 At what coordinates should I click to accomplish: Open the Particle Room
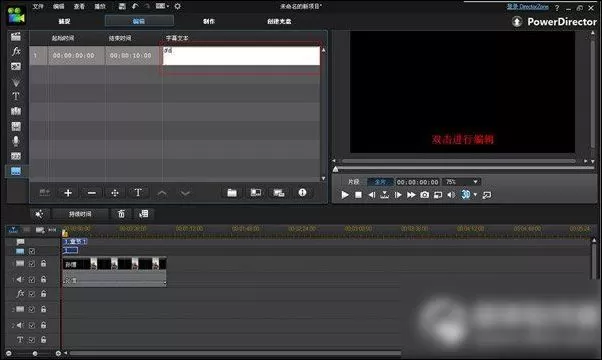pyautogui.click(x=16, y=82)
